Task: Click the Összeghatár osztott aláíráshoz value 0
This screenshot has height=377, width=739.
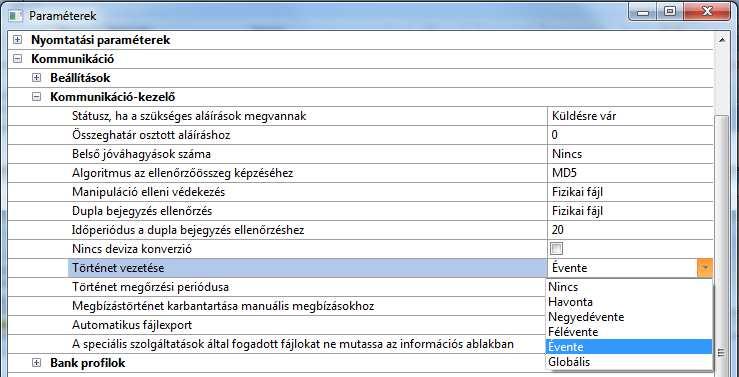Action: click(x=630, y=135)
